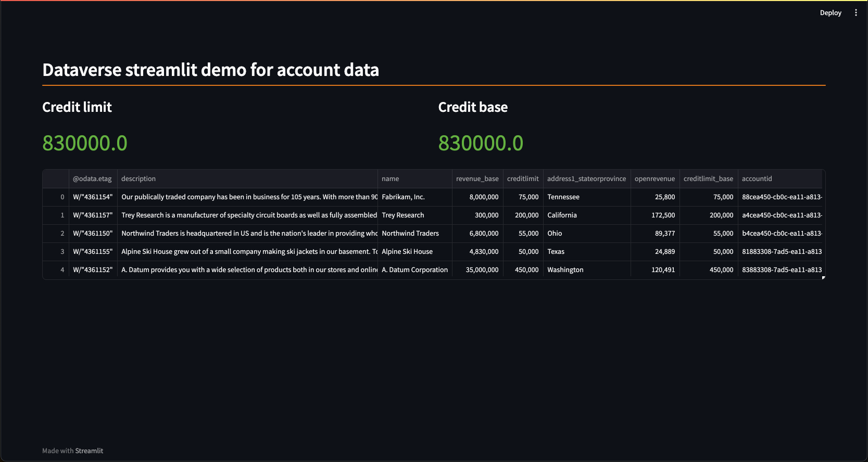Select the W/"4361155" etag cell
Image resolution: width=868 pixels, height=462 pixels.
(93, 252)
